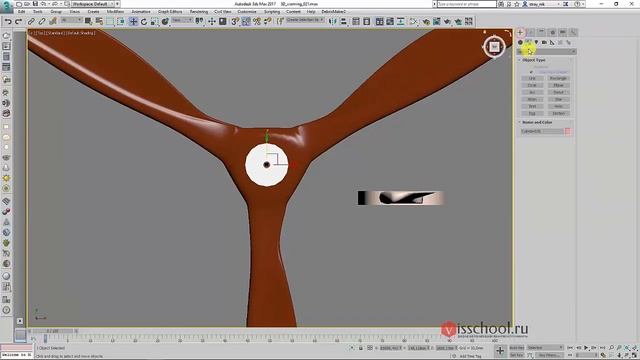Select the Helpers category icon
The width and height of the screenshot is (640, 360).
pyautogui.click(x=552, y=42)
